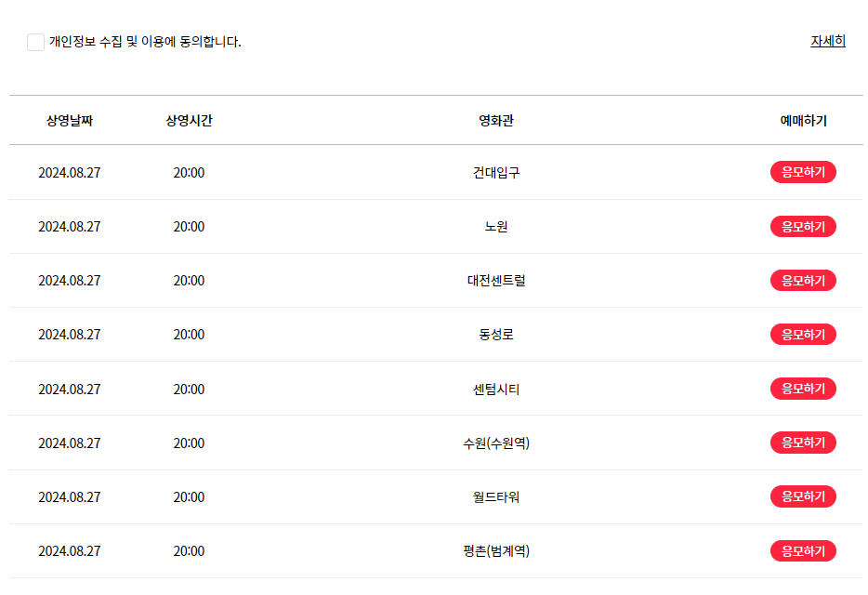Open the 자세히 details link
Image resolution: width=868 pixels, height=595 pixels.
pyautogui.click(x=828, y=41)
